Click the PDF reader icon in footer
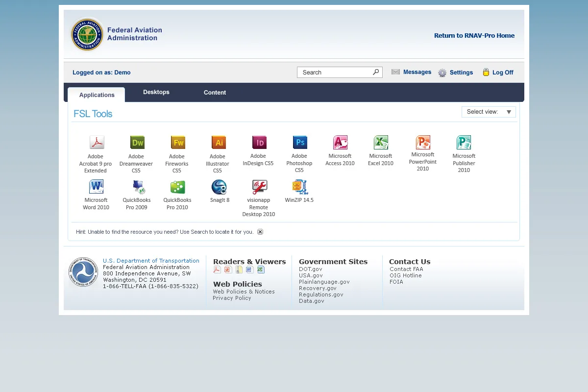The width and height of the screenshot is (588, 392). 217,269
